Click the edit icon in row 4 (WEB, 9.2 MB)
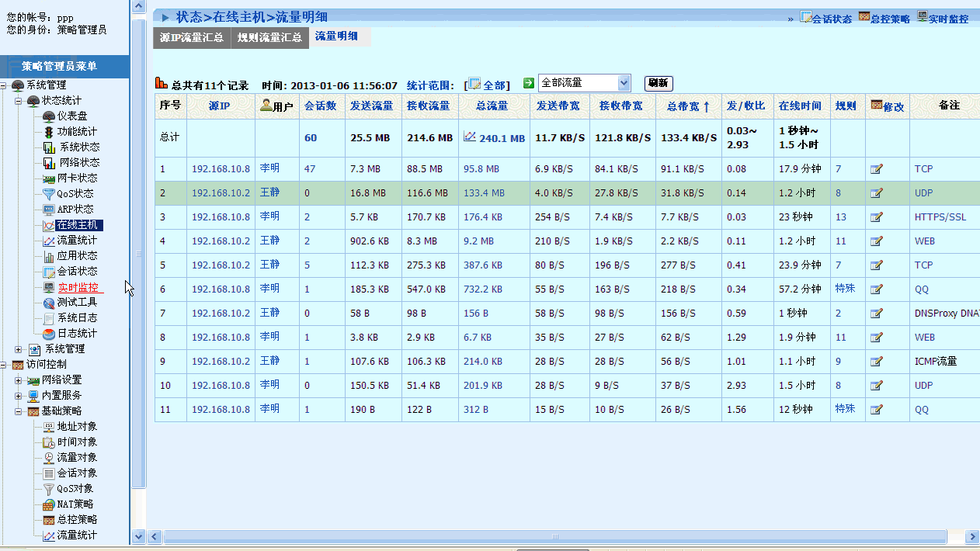 [877, 241]
